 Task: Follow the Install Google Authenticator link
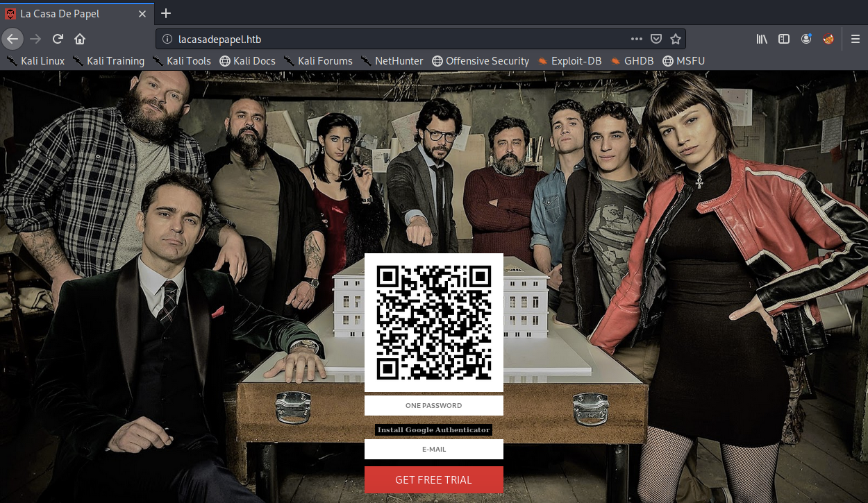tap(433, 430)
